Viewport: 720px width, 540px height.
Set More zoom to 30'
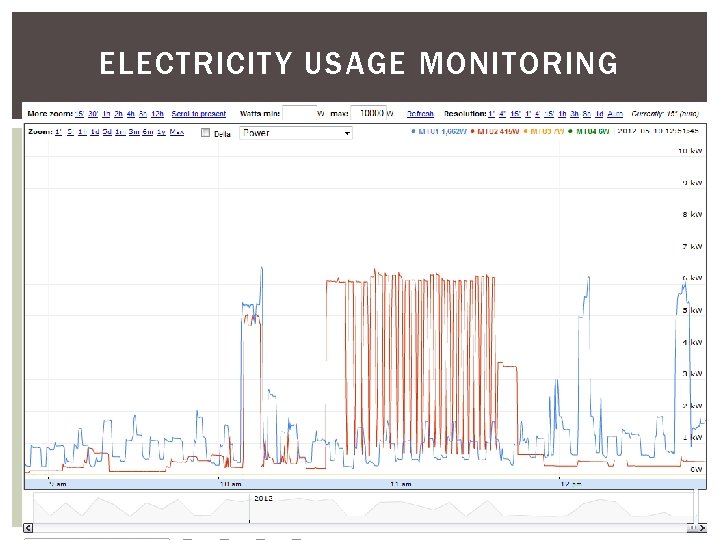pos(93,113)
